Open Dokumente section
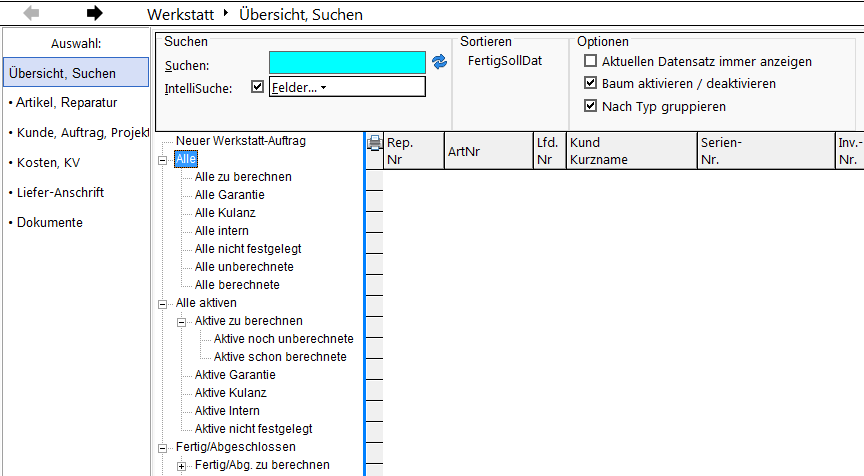This screenshot has width=864, height=476. (x=50, y=223)
